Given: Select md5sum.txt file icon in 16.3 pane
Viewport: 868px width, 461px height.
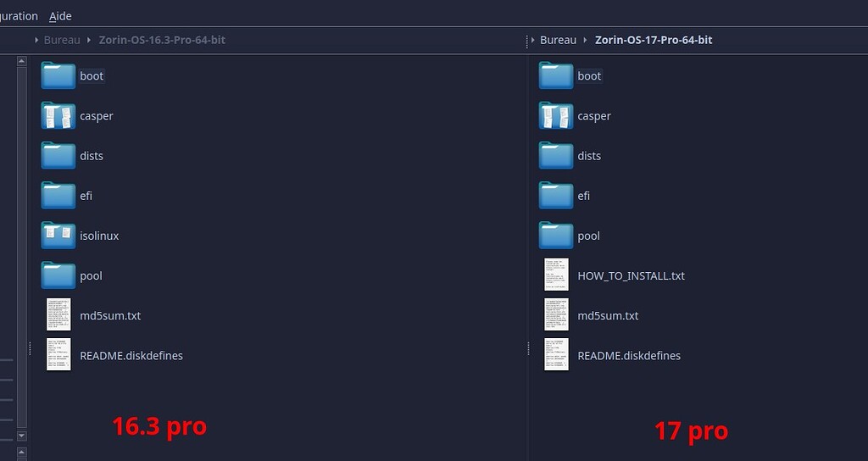Looking at the screenshot, I should pyautogui.click(x=58, y=314).
